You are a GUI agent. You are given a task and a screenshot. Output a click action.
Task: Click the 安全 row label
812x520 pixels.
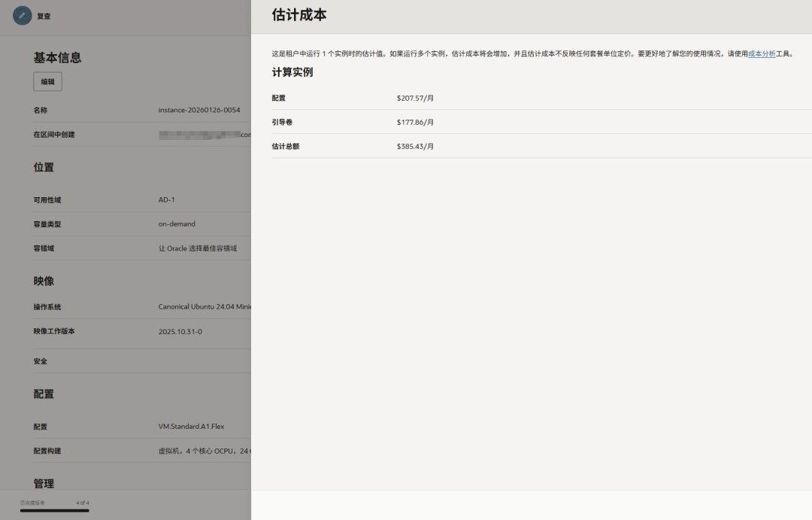point(41,361)
